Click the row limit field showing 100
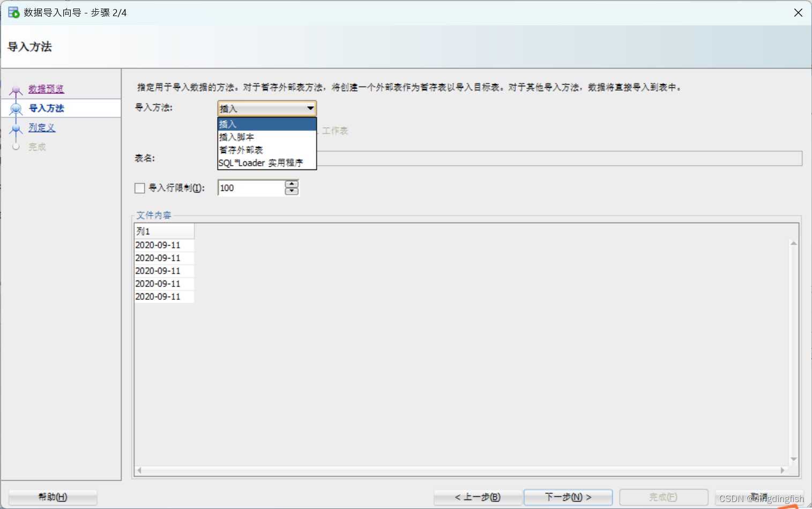Screen dimensions: 812x509 (x=251, y=188)
